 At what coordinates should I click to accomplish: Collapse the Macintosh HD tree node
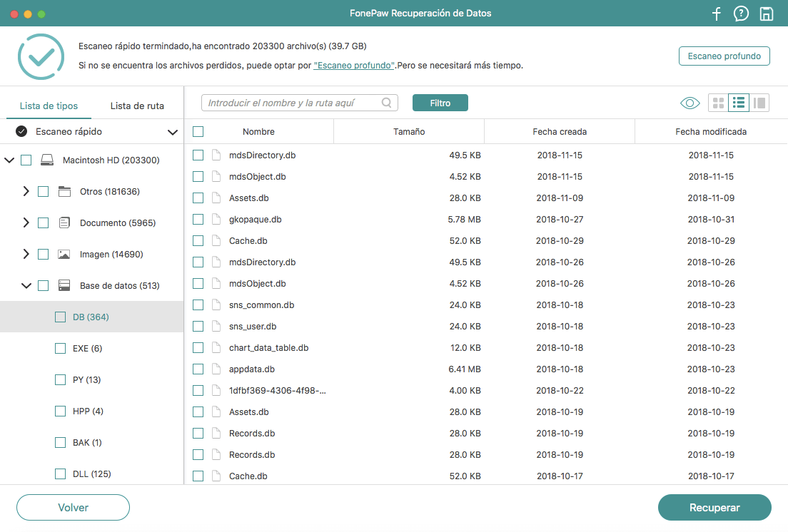pyautogui.click(x=9, y=160)
